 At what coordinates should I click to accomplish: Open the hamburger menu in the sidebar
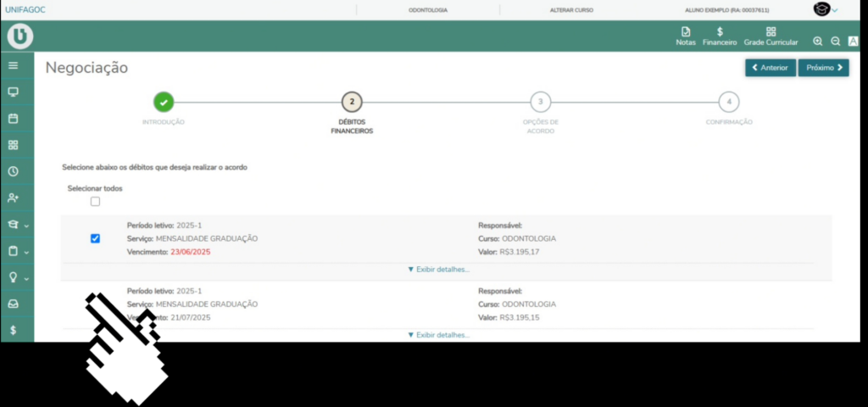14,65
